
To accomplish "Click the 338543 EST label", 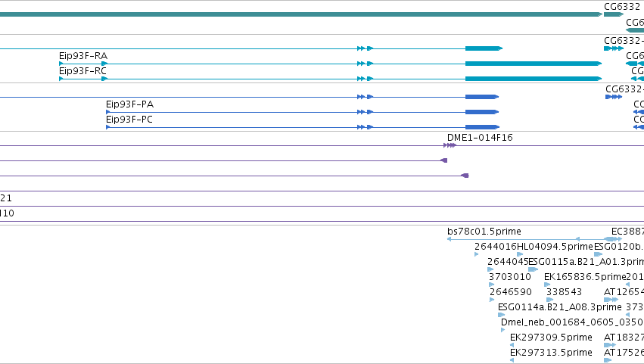I will tap(564, 292).
